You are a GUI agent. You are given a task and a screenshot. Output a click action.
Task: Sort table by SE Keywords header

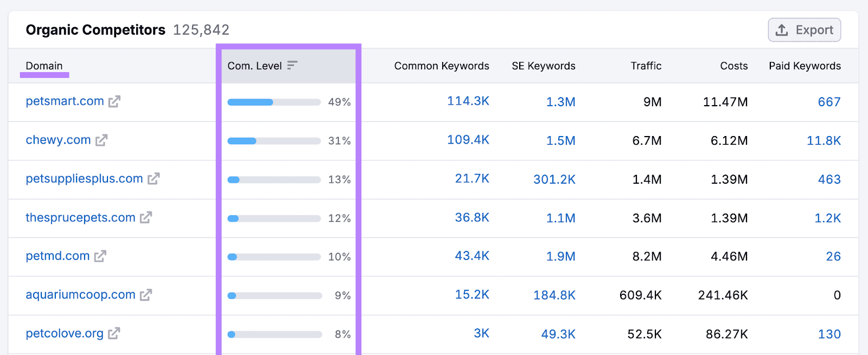543,66
